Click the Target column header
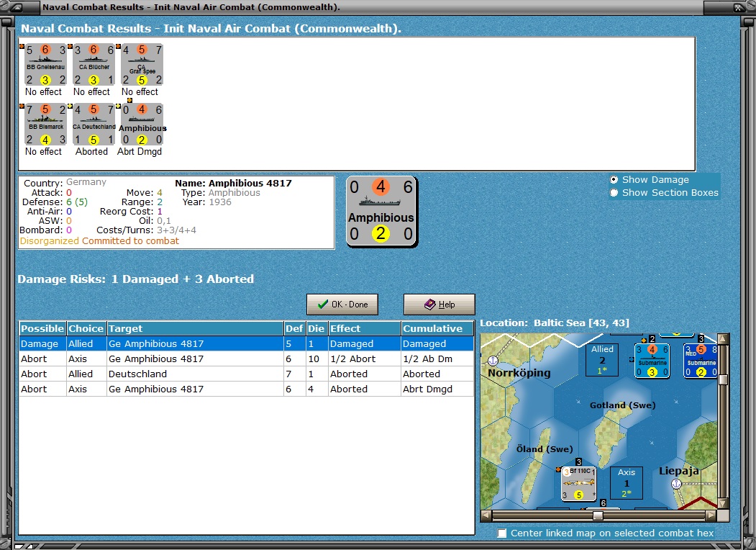 195,328
